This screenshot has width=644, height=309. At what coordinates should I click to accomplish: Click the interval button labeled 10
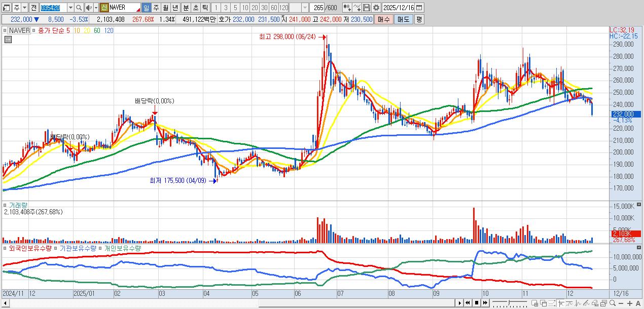(x=245, y=8)
